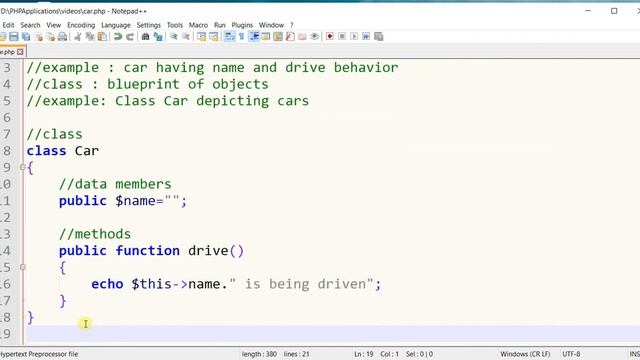
Task: Open the Run menu
Action: point(220,25)
